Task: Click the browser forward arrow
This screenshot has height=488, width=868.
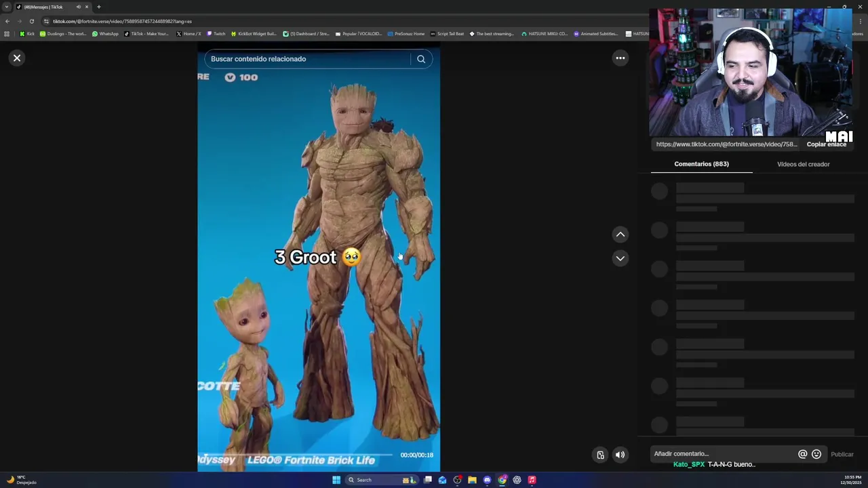Action: click(x=20, y=21)
